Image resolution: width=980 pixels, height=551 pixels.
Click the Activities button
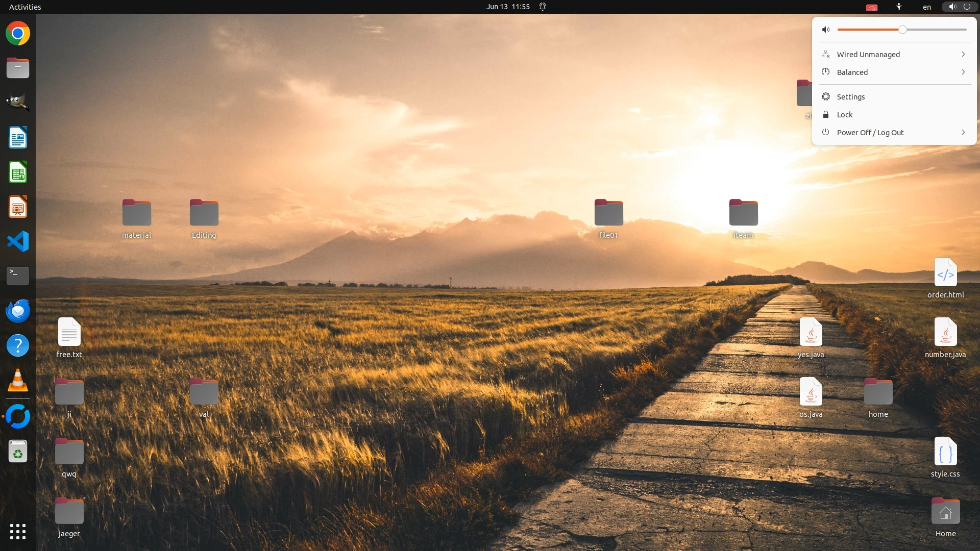25,7
